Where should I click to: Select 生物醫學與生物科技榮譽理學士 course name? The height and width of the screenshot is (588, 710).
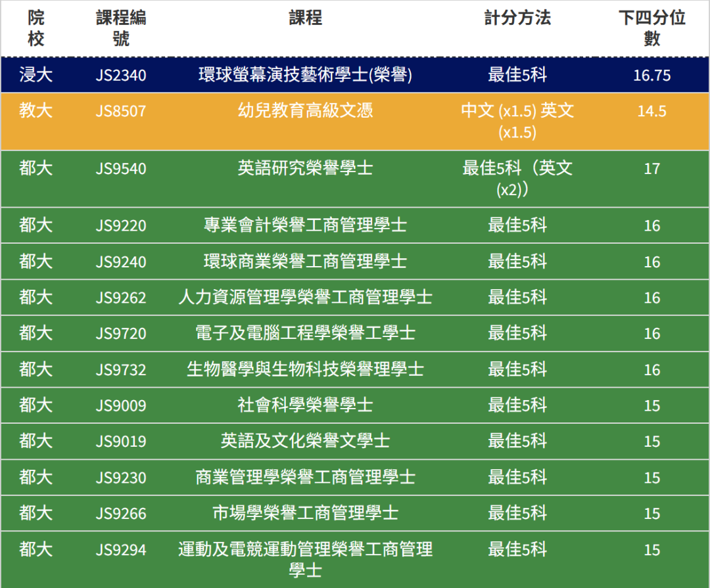pyautogui.click(x=306, y=369)
